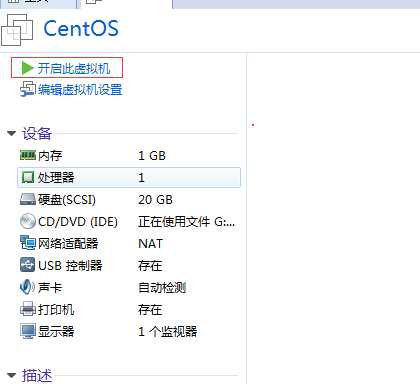Screen dimensions: 420x384
Task: Select the 硬盘(SCSI) device label
Action: click(67, 200)
